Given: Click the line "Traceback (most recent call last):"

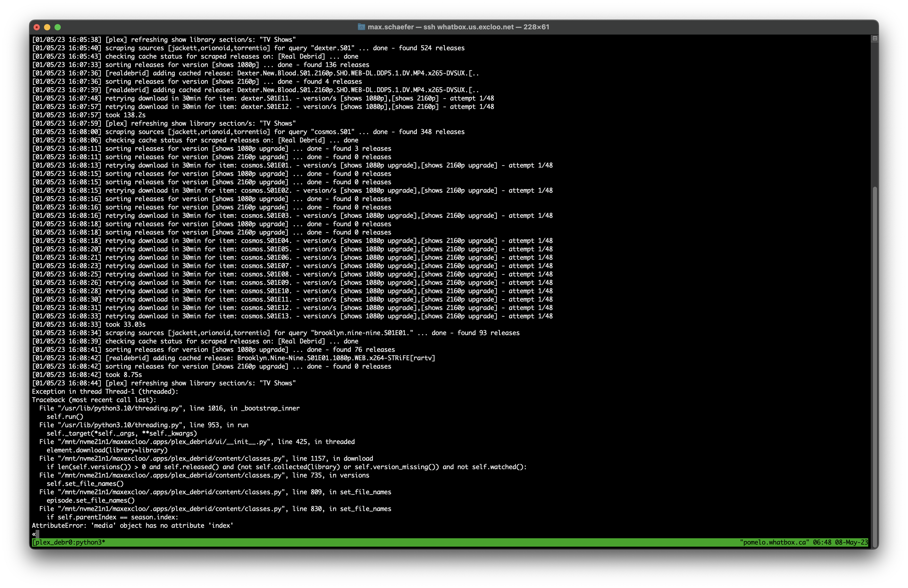Looking at the screenshot, I should 94,400.
